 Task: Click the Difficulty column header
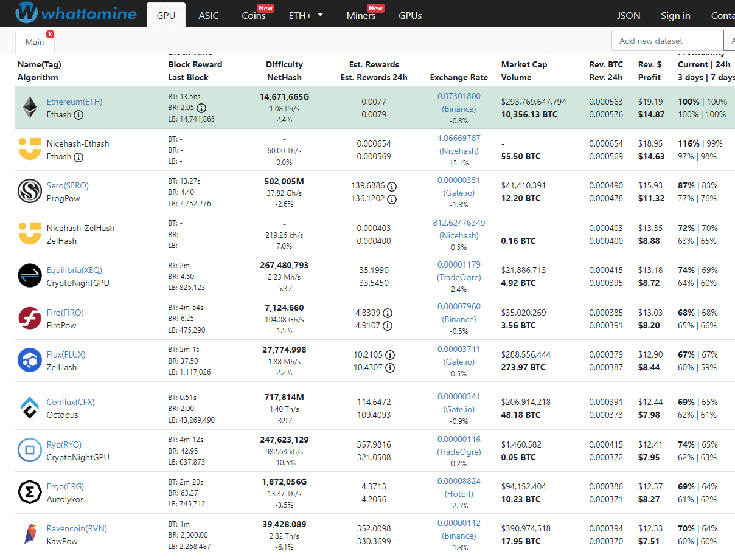click(x=284, y=64)
